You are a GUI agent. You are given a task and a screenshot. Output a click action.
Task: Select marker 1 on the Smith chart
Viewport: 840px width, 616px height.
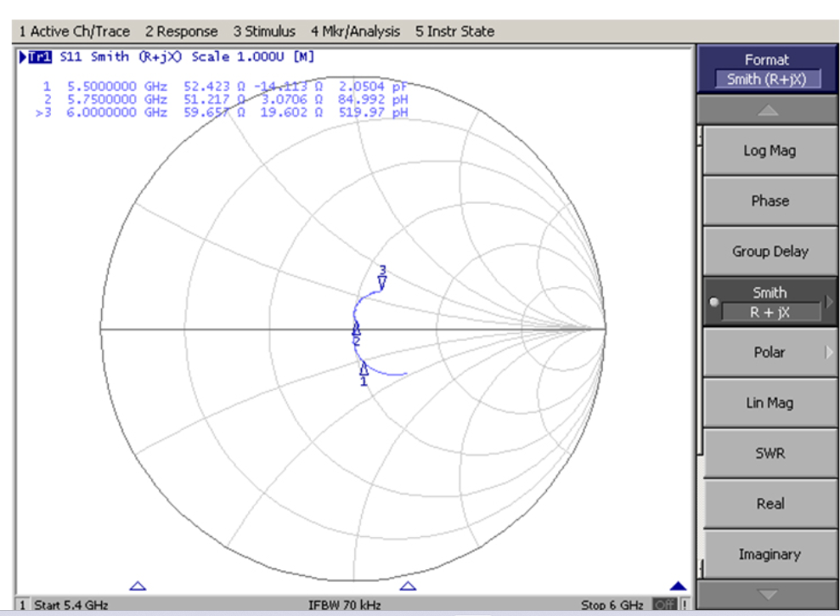click(364, 374)
